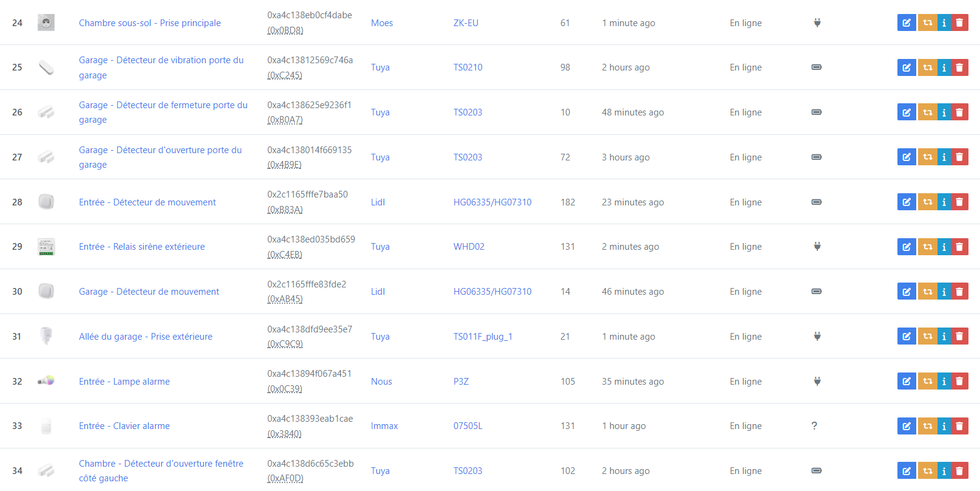Click the red trash icon for device 31

(959, 337)
